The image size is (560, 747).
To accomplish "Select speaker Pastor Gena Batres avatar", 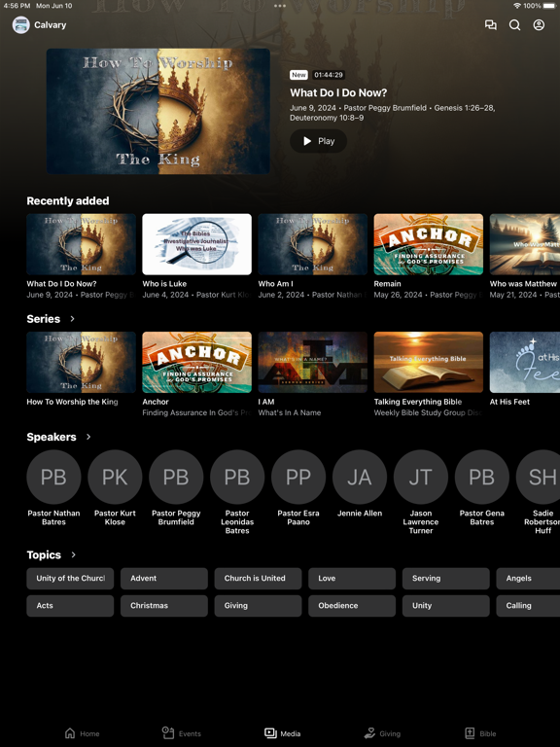I will pos(482,477).
